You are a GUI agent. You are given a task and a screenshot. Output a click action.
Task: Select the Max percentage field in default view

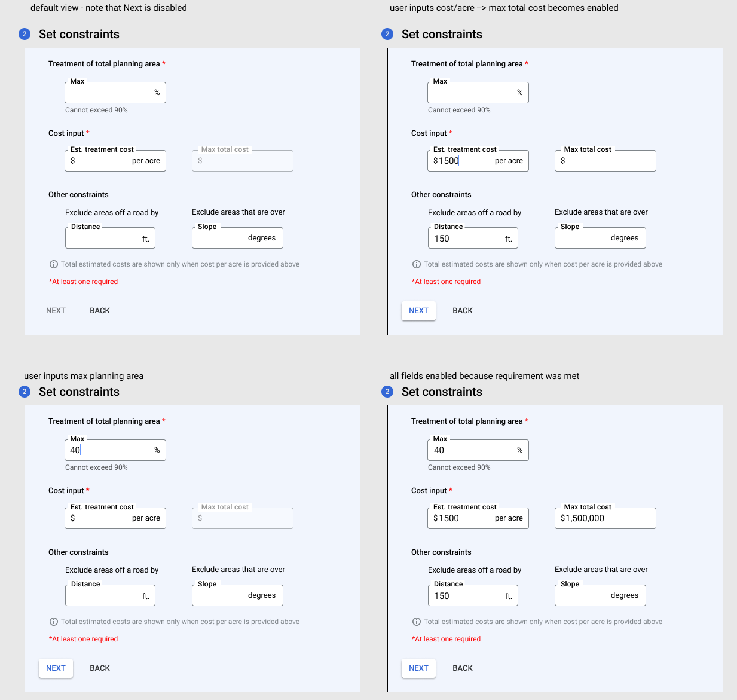click(115, 92)
